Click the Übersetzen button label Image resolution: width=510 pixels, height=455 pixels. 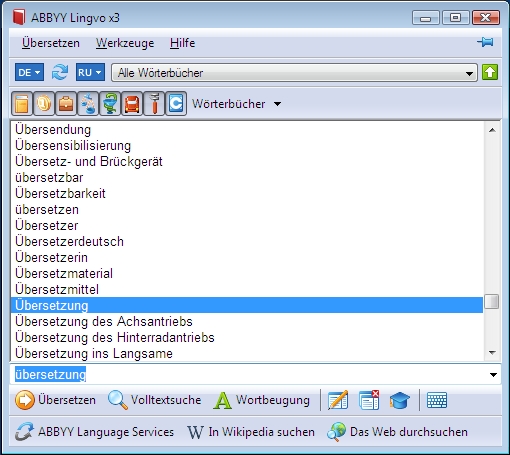tap(67, 400)
